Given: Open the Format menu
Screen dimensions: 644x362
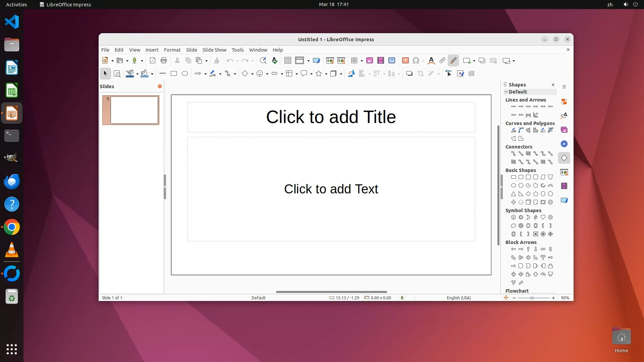Looking at the screenshot, I should click(172, 50).
